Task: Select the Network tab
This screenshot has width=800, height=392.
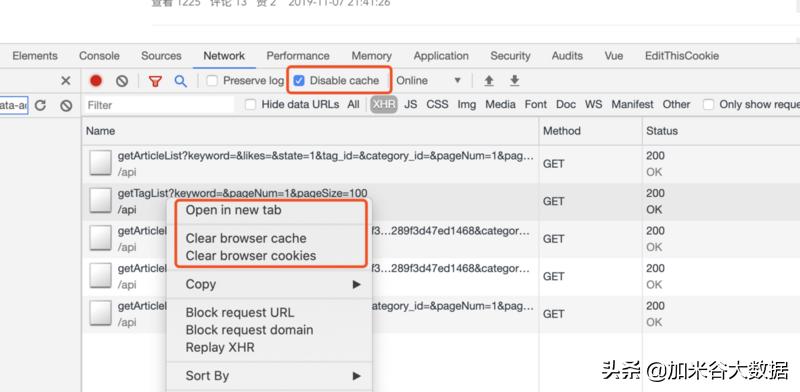Action: pos(224,56)
